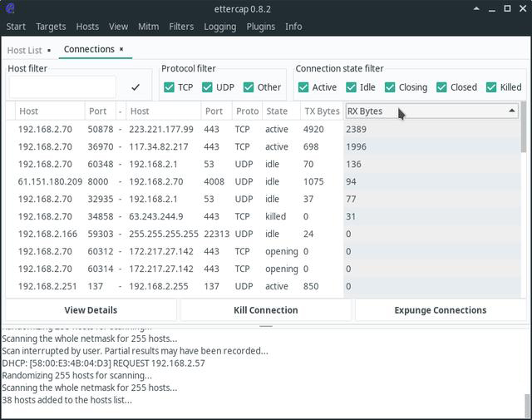Click the RX Bytes sort arrow indicator
This screenshot has height=420, width=532.
511,111
